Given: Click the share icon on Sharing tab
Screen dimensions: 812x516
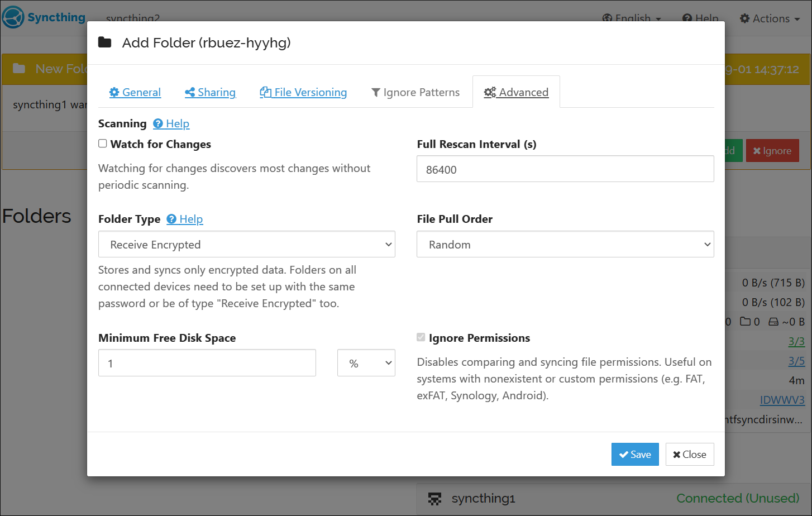Looking at the screenshot, I should (x=190, y=93).
